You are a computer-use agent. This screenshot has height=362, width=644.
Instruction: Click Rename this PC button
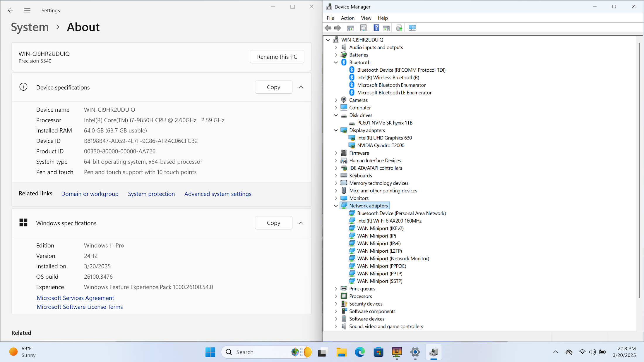[x=277, y=57]
